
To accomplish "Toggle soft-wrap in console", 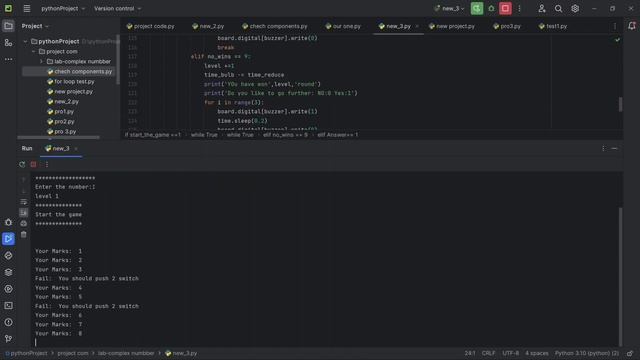I will pos(24,202).
